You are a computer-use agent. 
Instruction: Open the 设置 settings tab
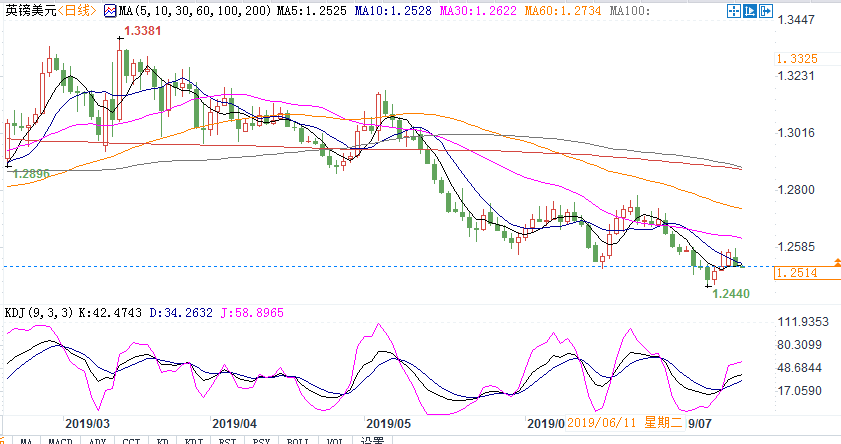(372, 441)
